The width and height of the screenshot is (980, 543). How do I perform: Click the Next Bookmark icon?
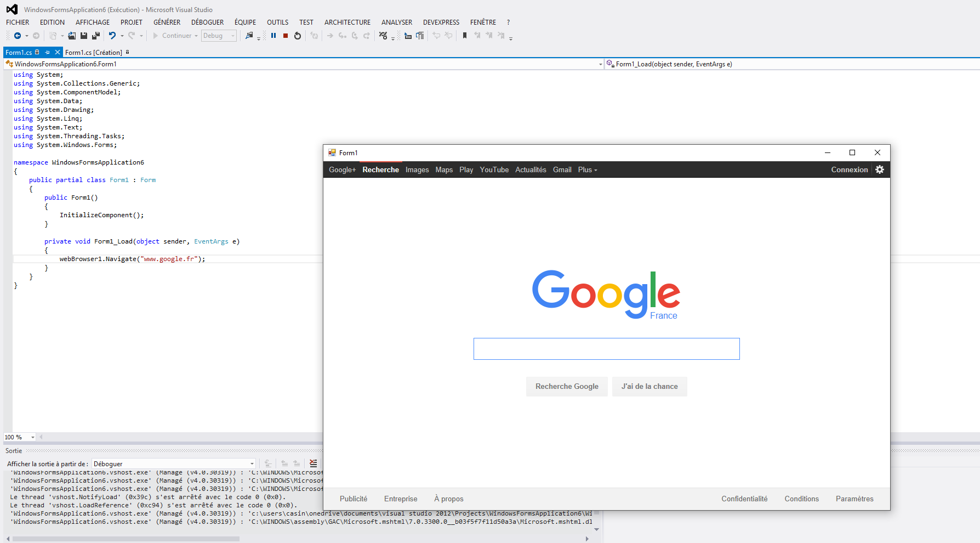pyautogui.click(x=489, y=36)
